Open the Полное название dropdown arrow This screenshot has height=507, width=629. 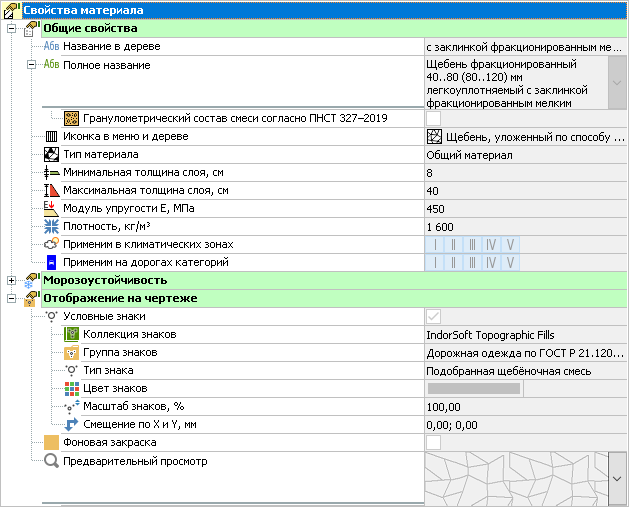[617, 83]
